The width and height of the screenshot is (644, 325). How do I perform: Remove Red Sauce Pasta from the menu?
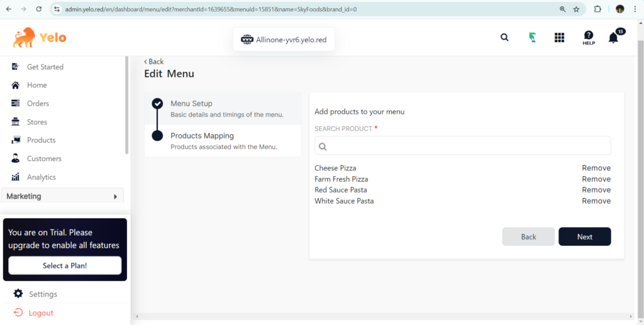coord(596,190)
